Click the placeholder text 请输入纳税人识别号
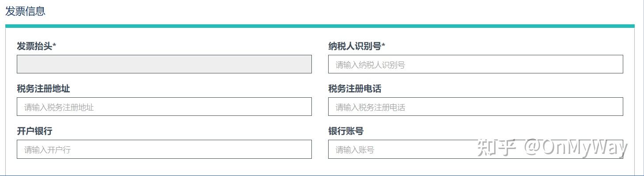 [370, 65]
